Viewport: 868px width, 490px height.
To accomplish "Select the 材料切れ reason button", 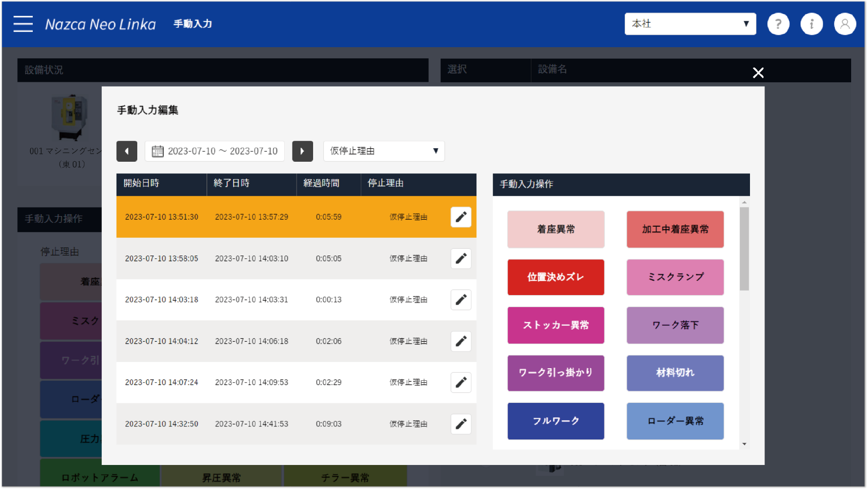I will pyautogui.click(x=675, y=373).
